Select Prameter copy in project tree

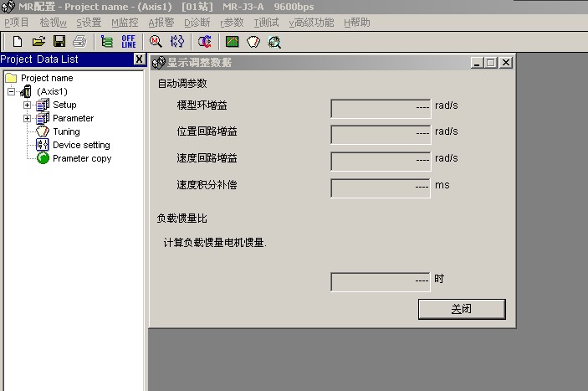[81, 158]
